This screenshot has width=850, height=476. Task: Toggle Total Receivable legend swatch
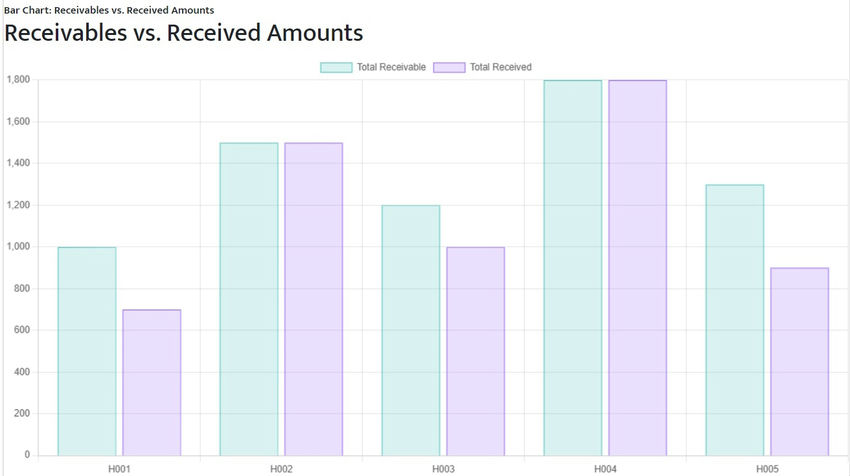pyautogui.click(x=336, y=67)
